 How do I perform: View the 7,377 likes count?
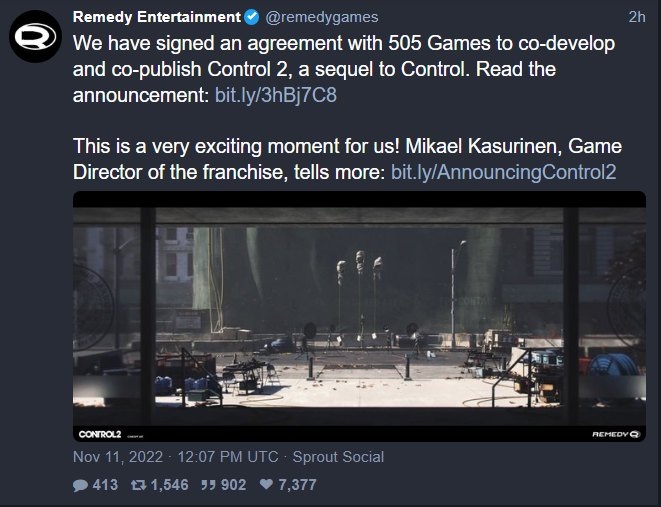pyautogui.click(x=297, y=485)
